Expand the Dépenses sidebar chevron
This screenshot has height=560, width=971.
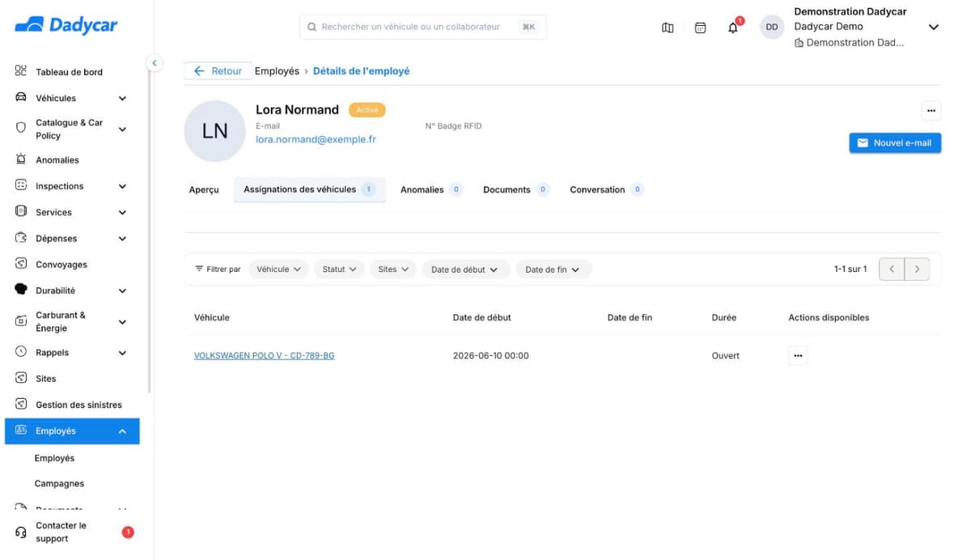click(x=122, y=239)
